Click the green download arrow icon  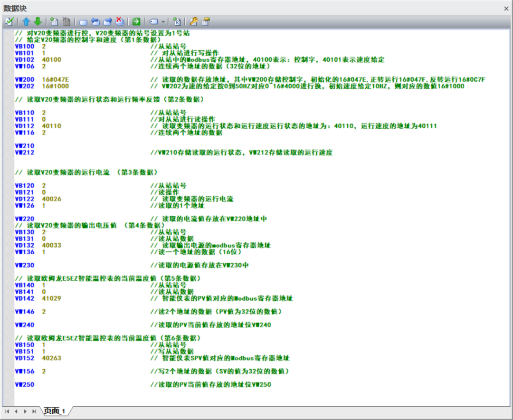point(37,21)
